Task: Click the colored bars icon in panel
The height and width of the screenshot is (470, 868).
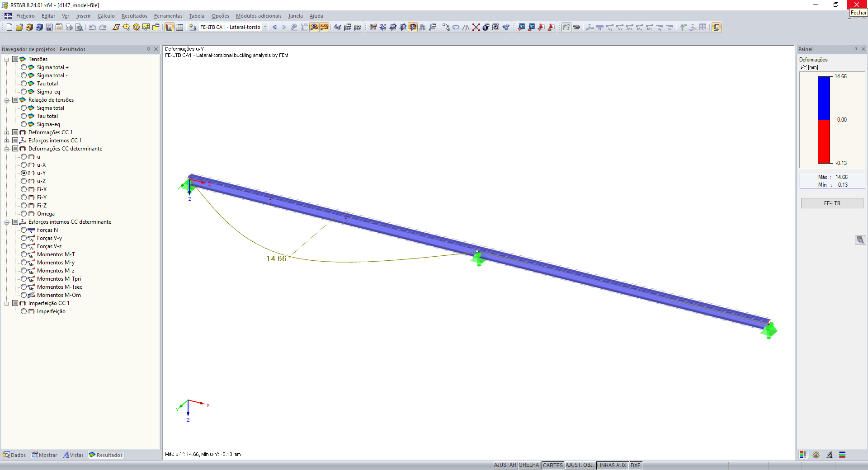Action: pos(842,455)
